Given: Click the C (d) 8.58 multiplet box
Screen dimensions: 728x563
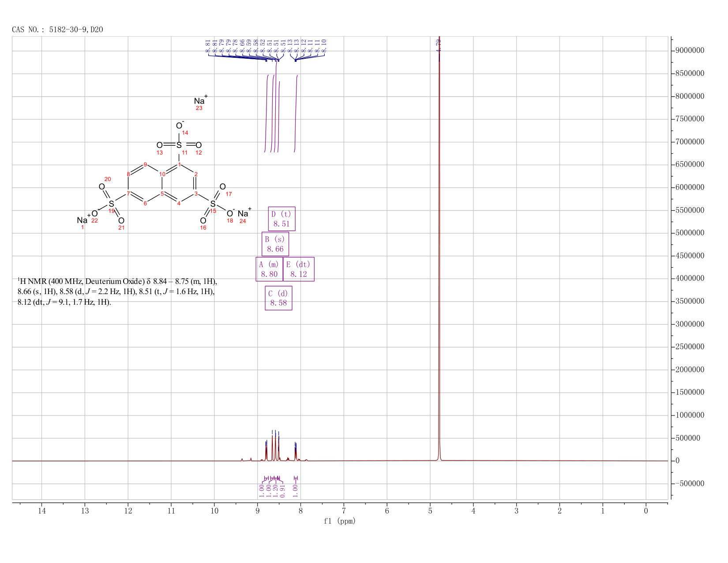Looking at the screenshot, I should coord(278,298).
